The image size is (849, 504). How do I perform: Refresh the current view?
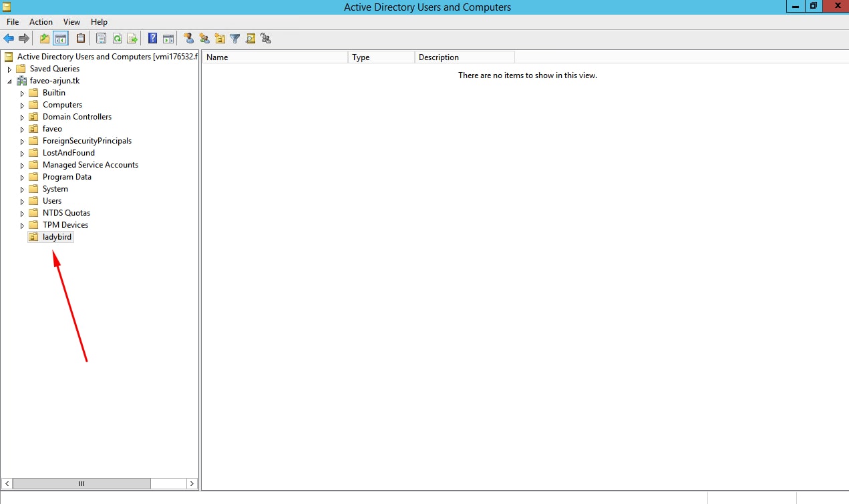(x=117, y=38)
